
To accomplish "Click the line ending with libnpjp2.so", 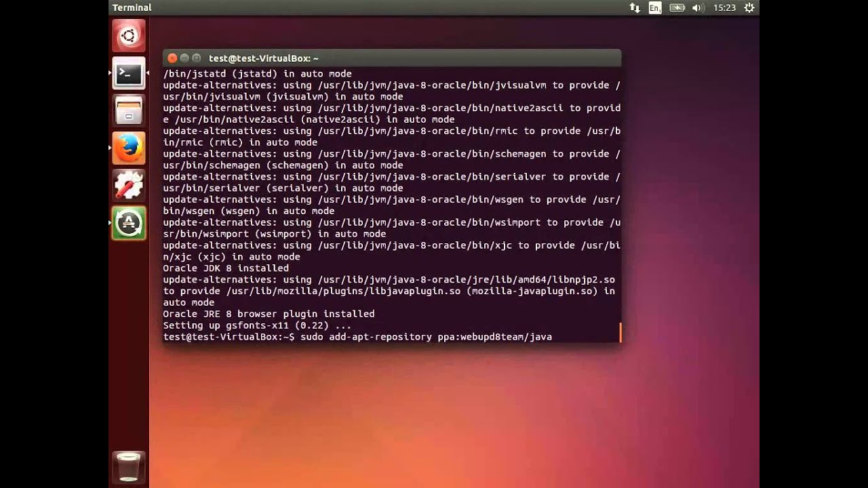I will pos(389,280).
